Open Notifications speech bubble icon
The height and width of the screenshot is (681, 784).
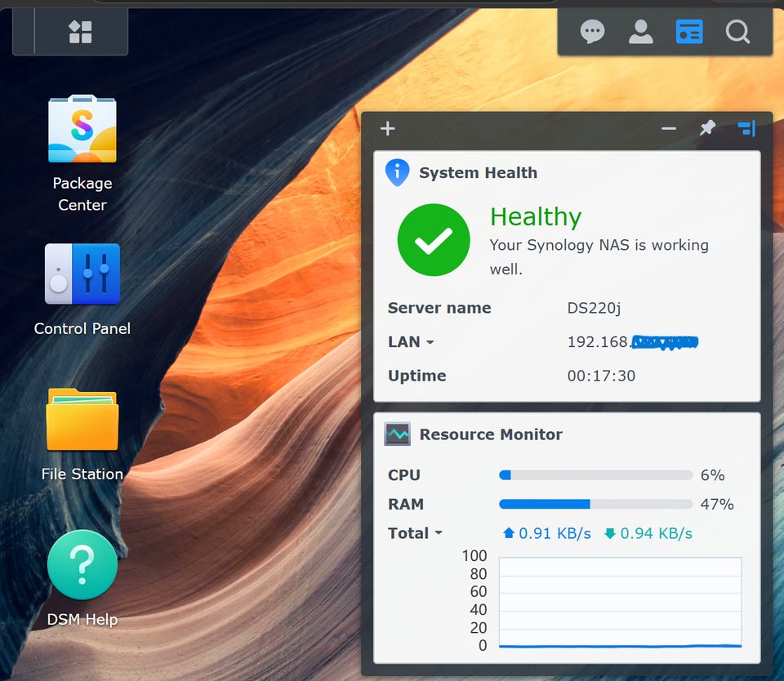pyautogui.click(x=593, y=32)
